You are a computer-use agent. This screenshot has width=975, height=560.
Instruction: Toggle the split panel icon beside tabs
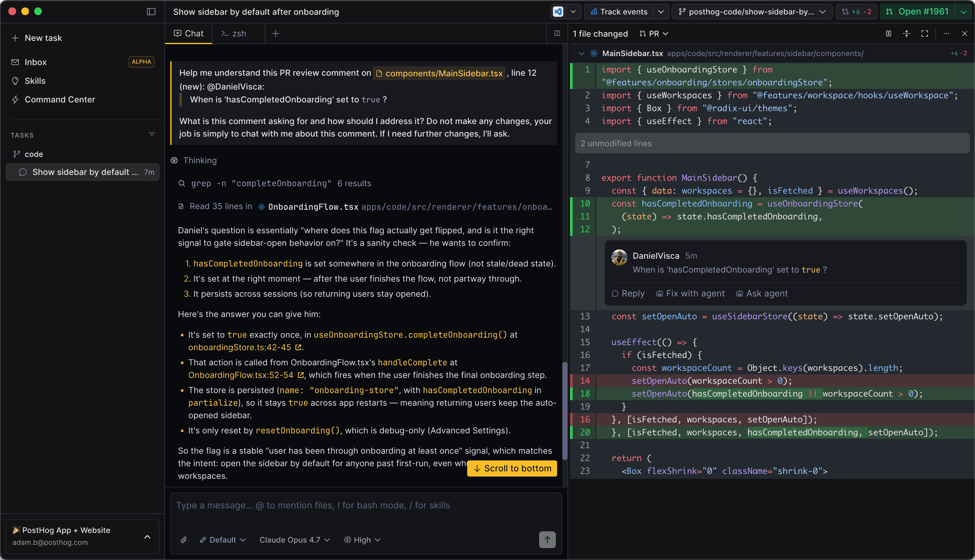click(557, 34)
